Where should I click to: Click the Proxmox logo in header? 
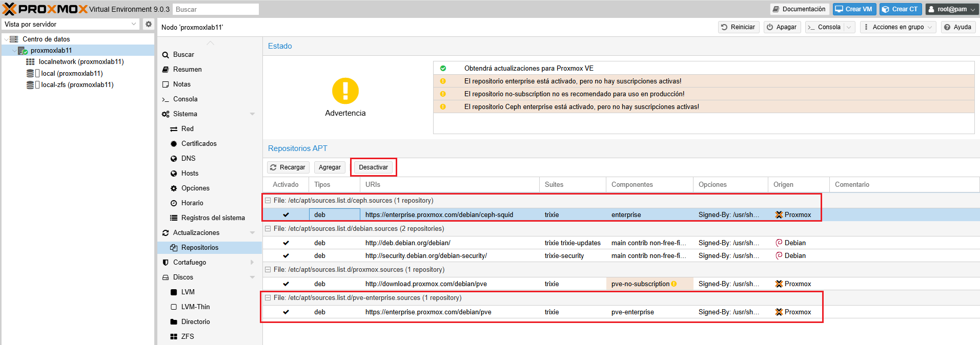tap(45, 9)
